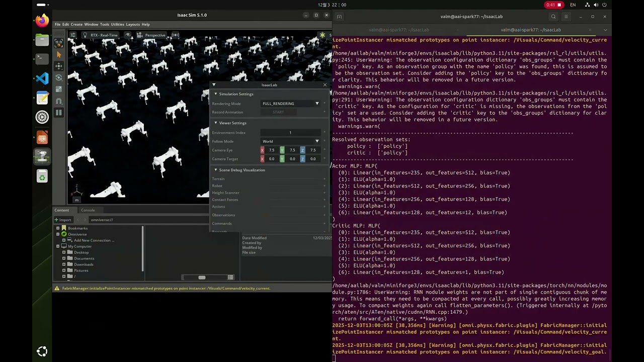Toggle Robot debug visualization
Screen dimensions: 644x362
coord(325,186)
